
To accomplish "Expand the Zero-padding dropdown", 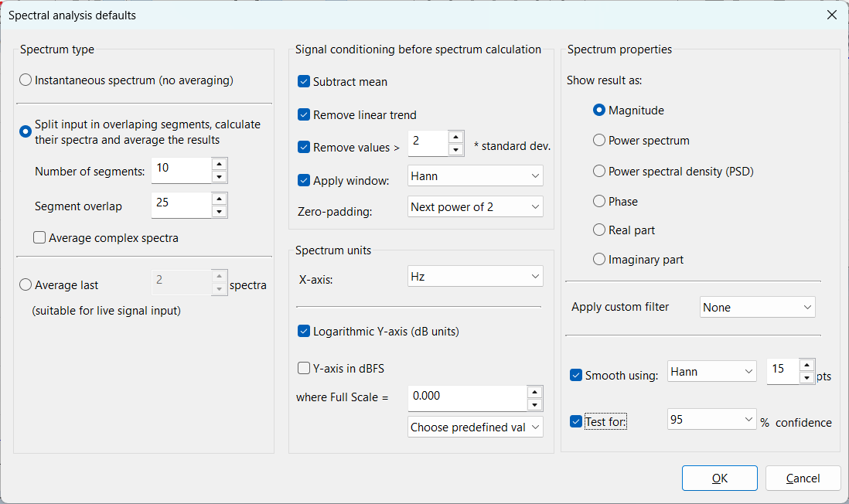I will tap(475, 207).
